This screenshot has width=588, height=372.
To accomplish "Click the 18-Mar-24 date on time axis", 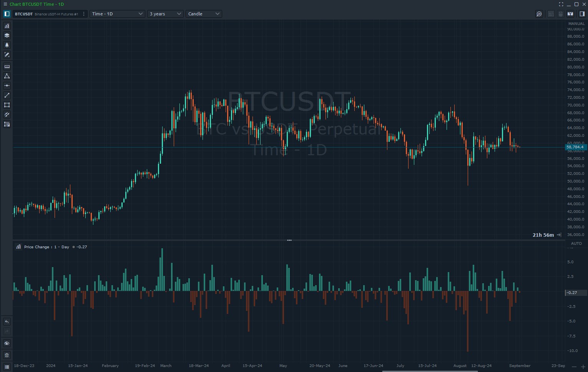I will 199,366.
